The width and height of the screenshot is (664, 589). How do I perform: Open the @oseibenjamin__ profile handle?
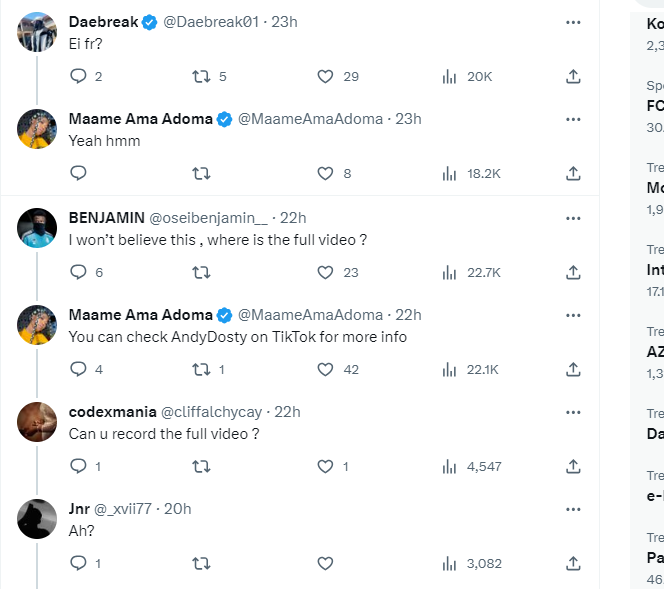(x=208, y=217)
